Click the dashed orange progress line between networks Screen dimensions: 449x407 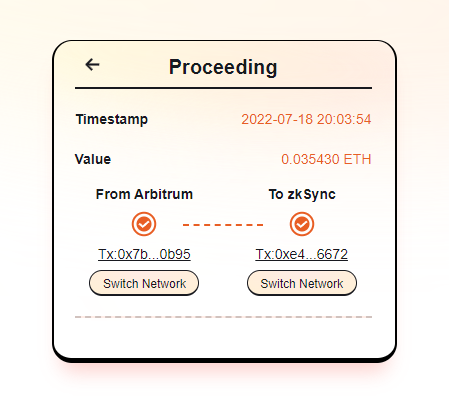[223, 225]
